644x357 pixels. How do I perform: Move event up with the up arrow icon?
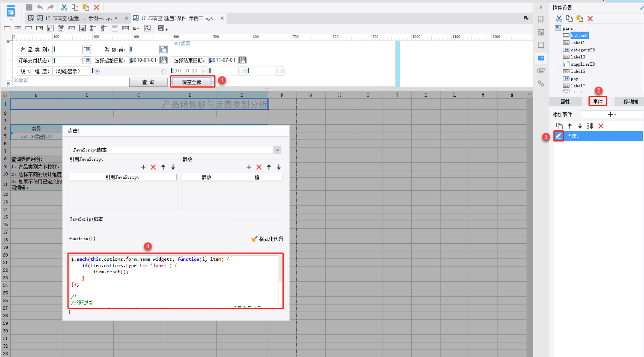[570, 126]
